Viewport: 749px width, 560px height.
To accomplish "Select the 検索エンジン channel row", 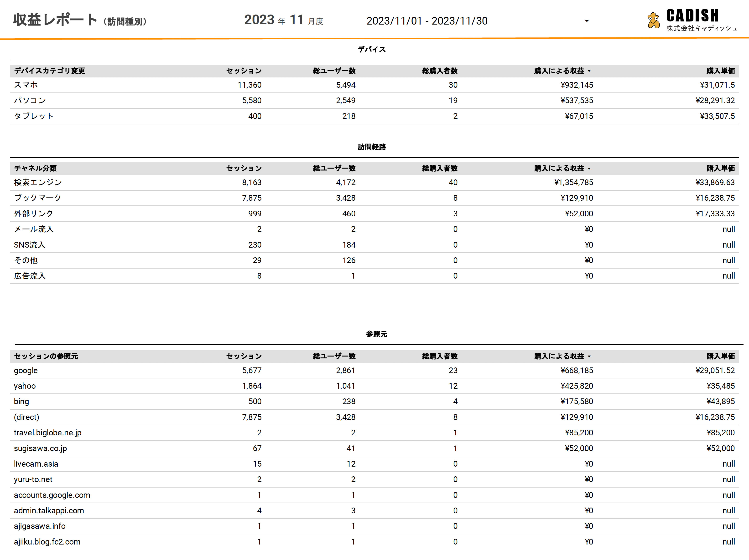I will click(x=38, y=182).
